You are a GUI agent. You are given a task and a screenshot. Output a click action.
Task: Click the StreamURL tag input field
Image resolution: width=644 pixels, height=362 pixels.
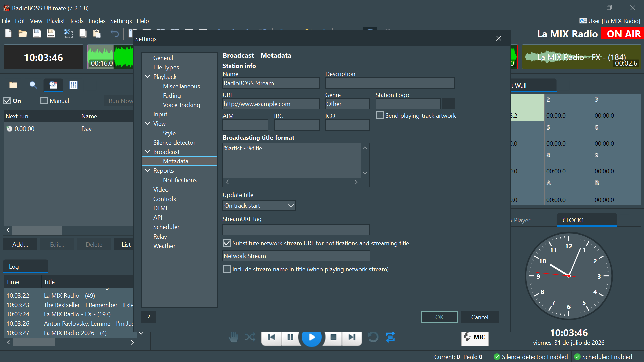(x=296, y=230)
